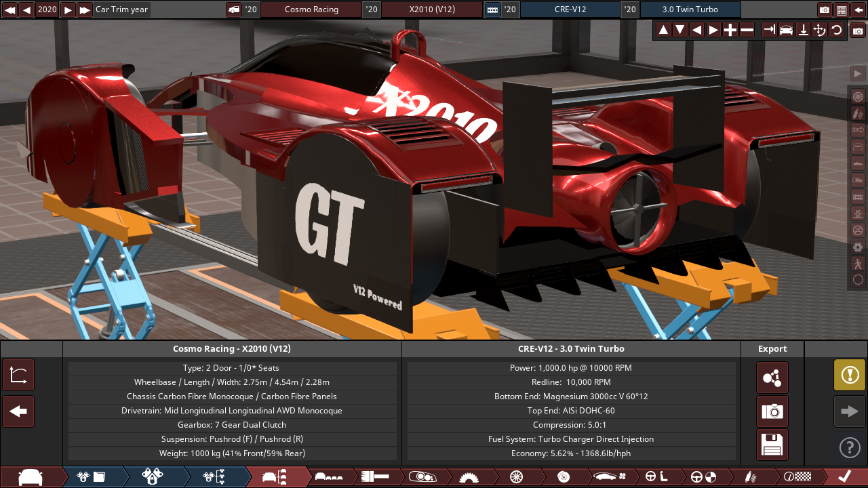Screen dimensions: 868x488
Task: Advance one year with right arrow
Action: click(68, 9)
